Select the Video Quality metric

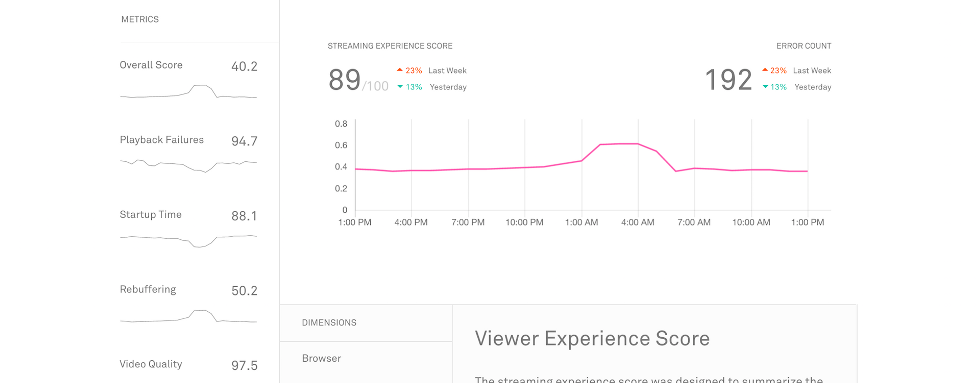click(x=151, y=364)
